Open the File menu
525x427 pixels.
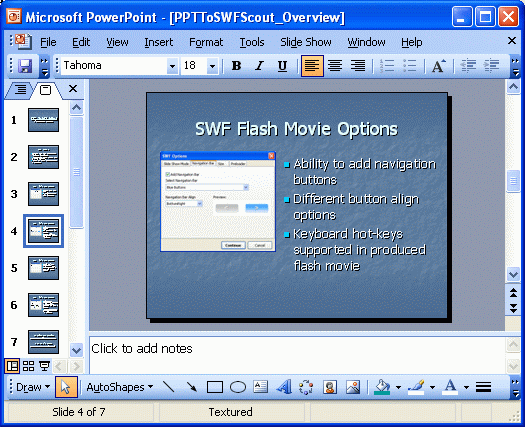click(x=48, y=42)
